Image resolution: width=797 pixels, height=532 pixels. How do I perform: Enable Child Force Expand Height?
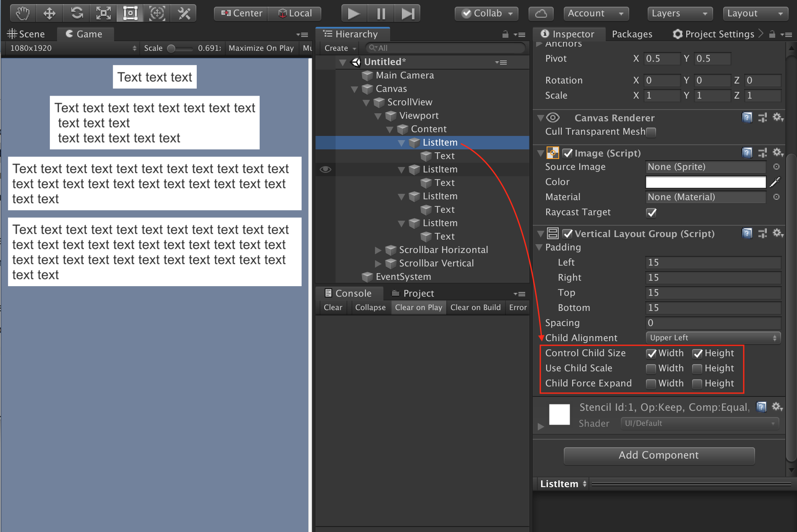[697, 384]
